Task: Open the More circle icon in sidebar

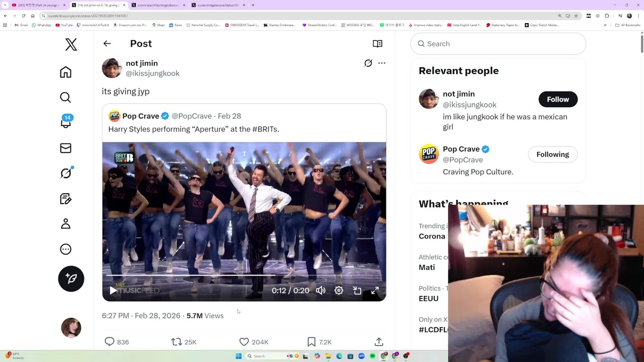Action: pyautogui.click(x=65, y=249)
